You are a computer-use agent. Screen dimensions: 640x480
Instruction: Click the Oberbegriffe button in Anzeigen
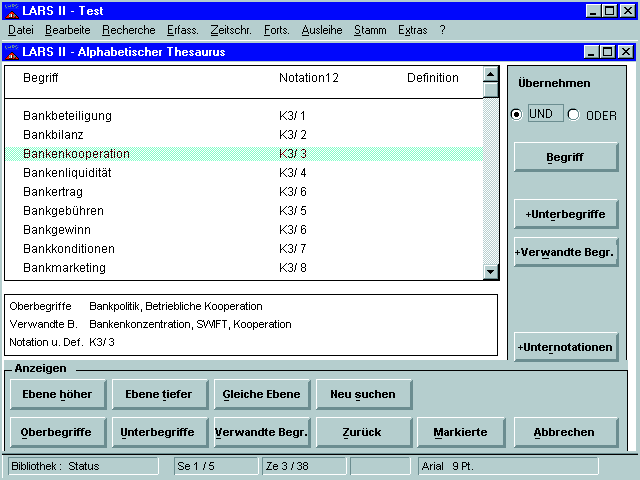(58, 432)
